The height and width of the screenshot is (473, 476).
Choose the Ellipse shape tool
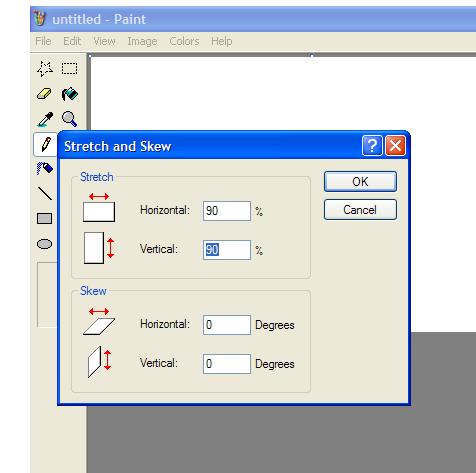(45, 244)
